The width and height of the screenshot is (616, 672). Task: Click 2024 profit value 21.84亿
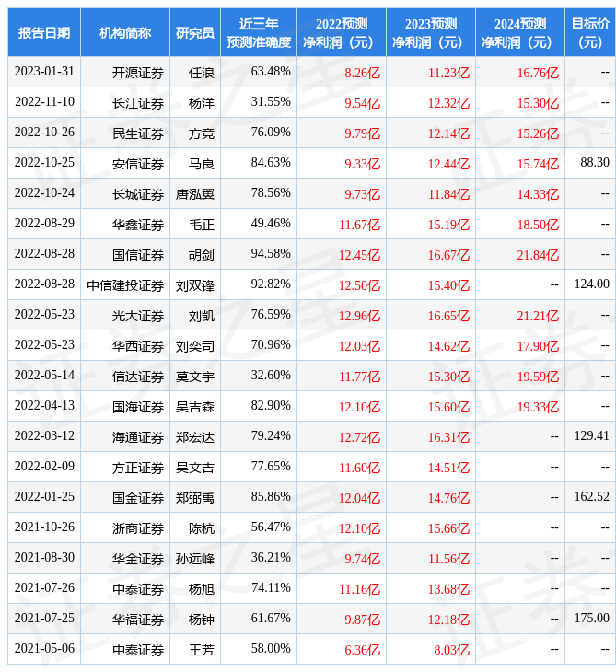[x=538, y=255]
